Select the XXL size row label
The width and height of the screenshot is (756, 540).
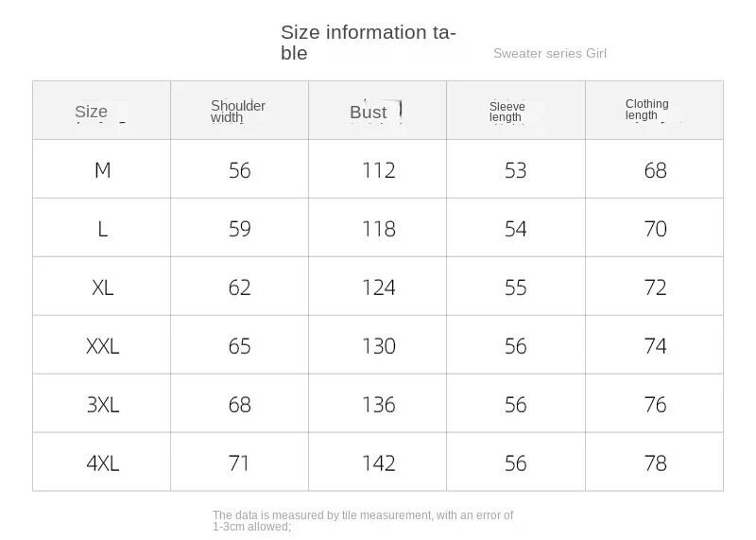(x=102, y=346)
